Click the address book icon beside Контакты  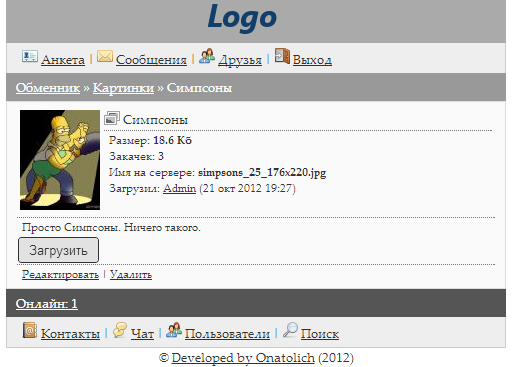(30, 330)
